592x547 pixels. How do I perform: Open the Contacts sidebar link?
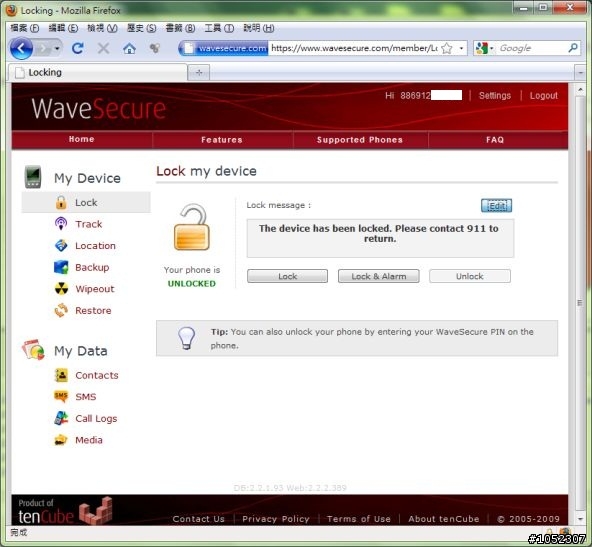click(x=97, y=375)
